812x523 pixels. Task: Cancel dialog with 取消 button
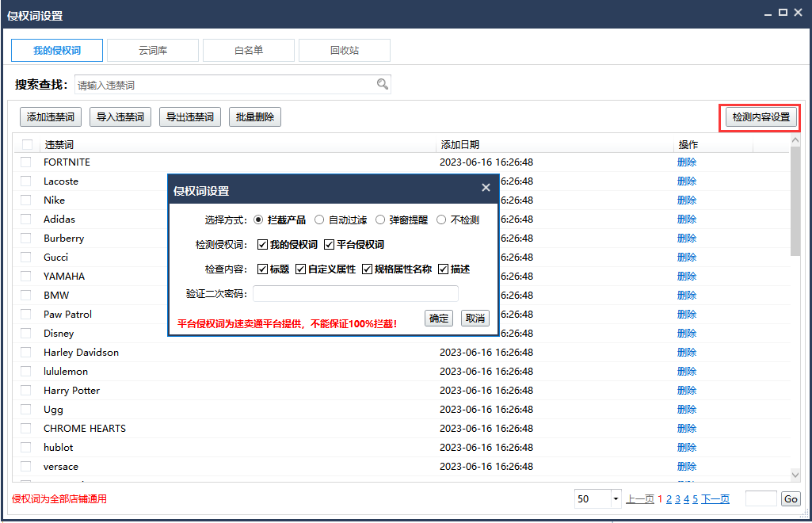coord(475,318)
